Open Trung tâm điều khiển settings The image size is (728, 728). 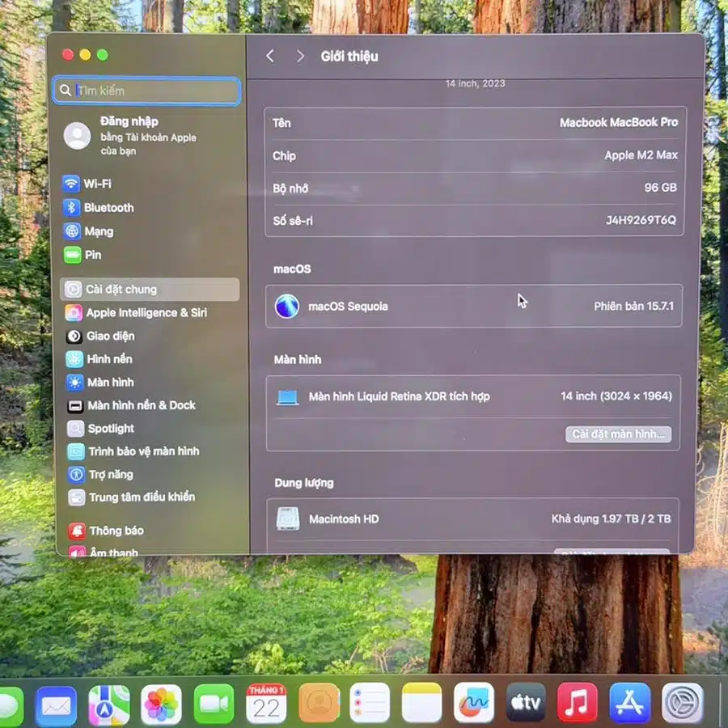pyautogui.click(x=142, y=497)
